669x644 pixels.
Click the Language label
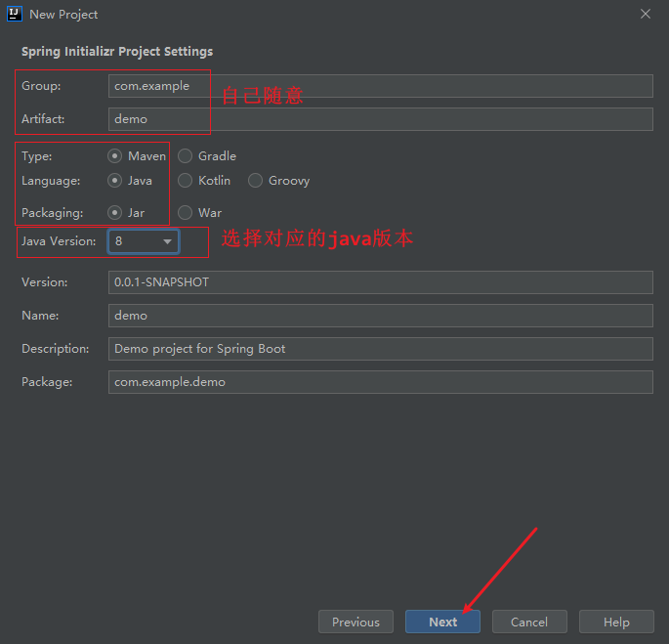tap(51, 181)
